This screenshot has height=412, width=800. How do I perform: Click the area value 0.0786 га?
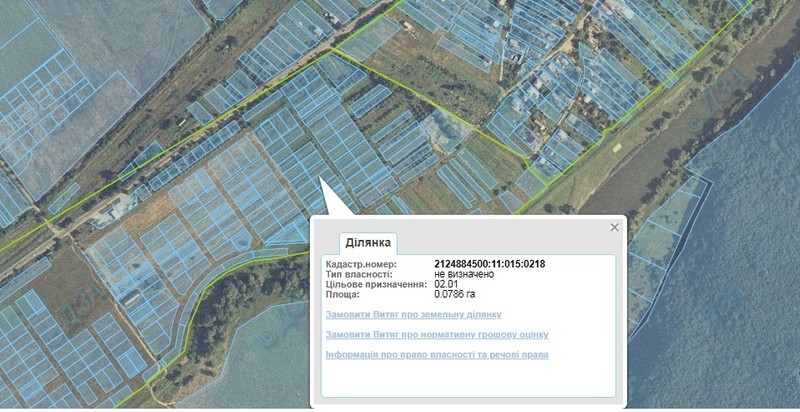(455, 294)
